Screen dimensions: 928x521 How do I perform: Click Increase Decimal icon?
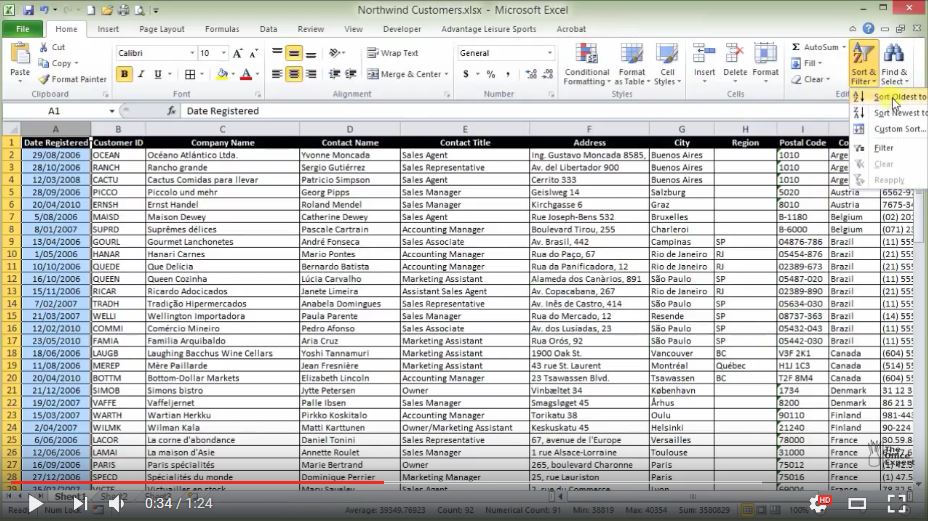point(531,74)
